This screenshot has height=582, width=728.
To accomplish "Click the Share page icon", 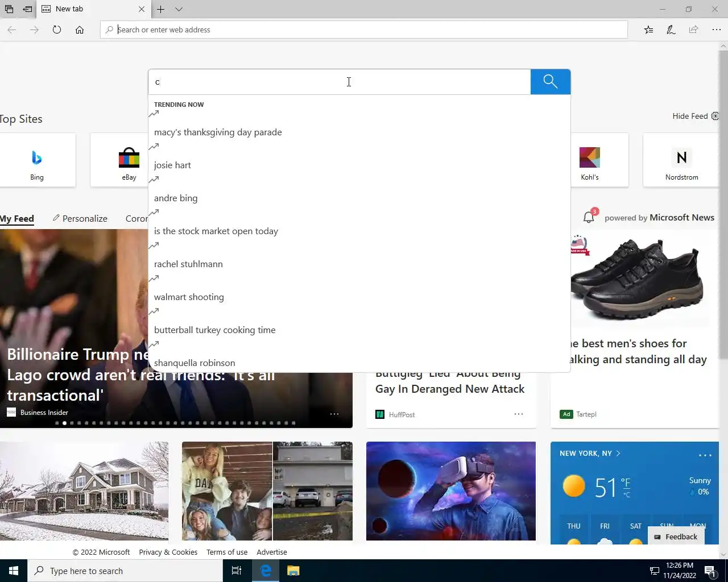I will coord(693,30).
